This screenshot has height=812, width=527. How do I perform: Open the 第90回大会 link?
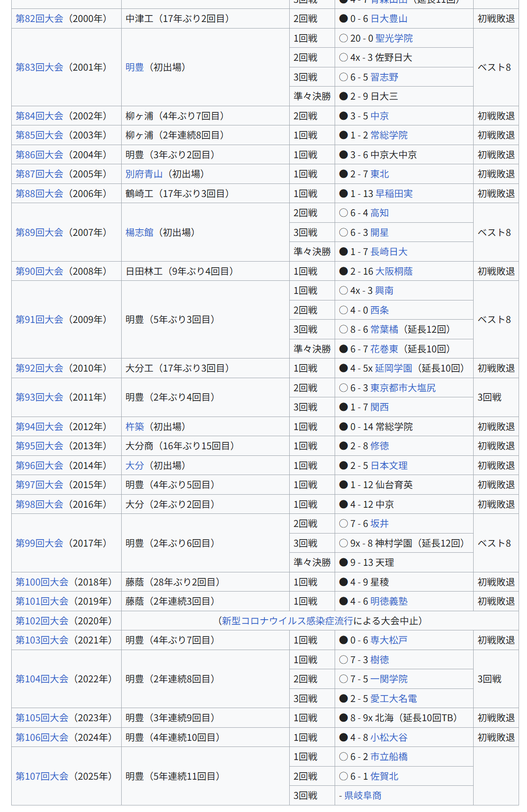39,271
